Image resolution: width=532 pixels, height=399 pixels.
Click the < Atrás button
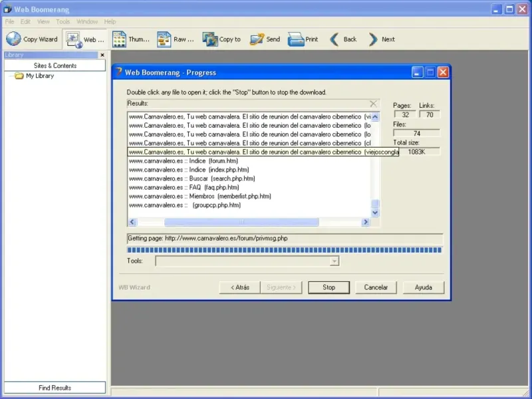pos(240,287)
